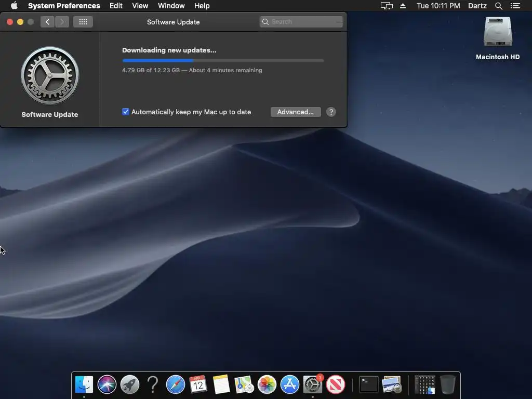Click the Dartz user menu
This screenshot has height=399, width=532.
click(477, 6)
